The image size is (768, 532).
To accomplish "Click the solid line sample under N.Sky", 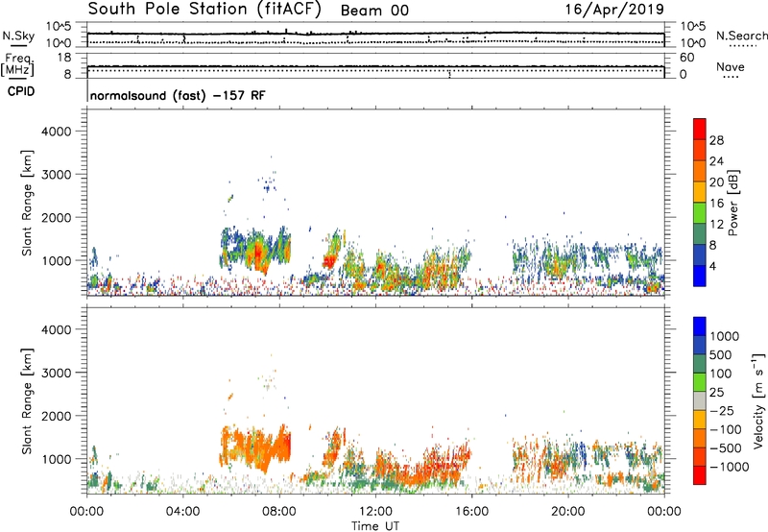I will [x=18, y=45].
